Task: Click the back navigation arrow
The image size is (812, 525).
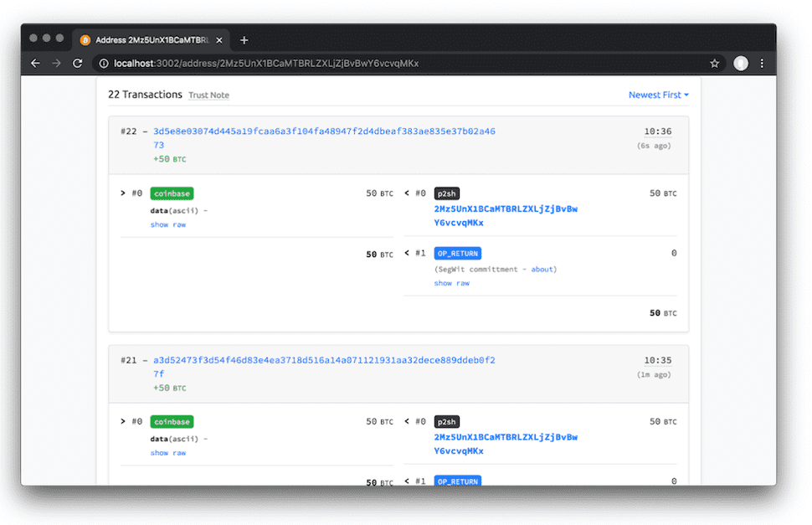Action: click(34, 63)
